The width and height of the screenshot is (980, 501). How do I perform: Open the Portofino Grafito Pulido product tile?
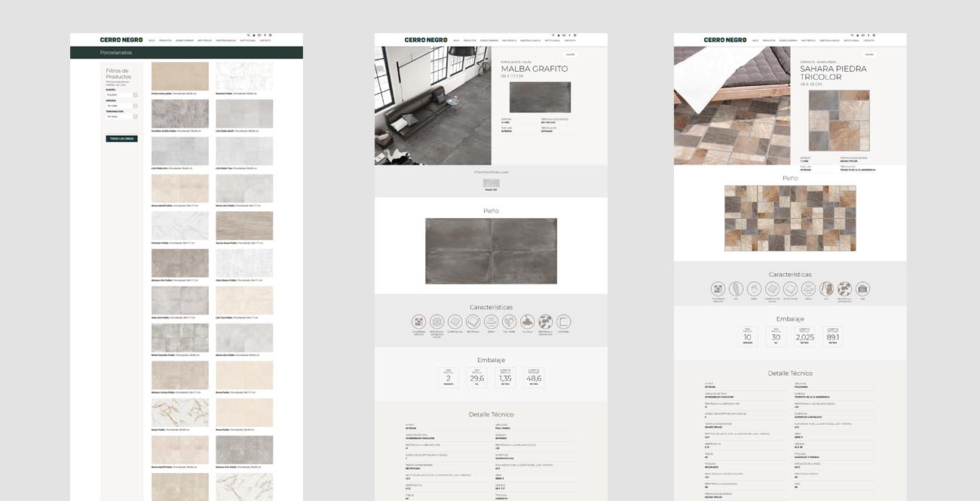(180, 114)
